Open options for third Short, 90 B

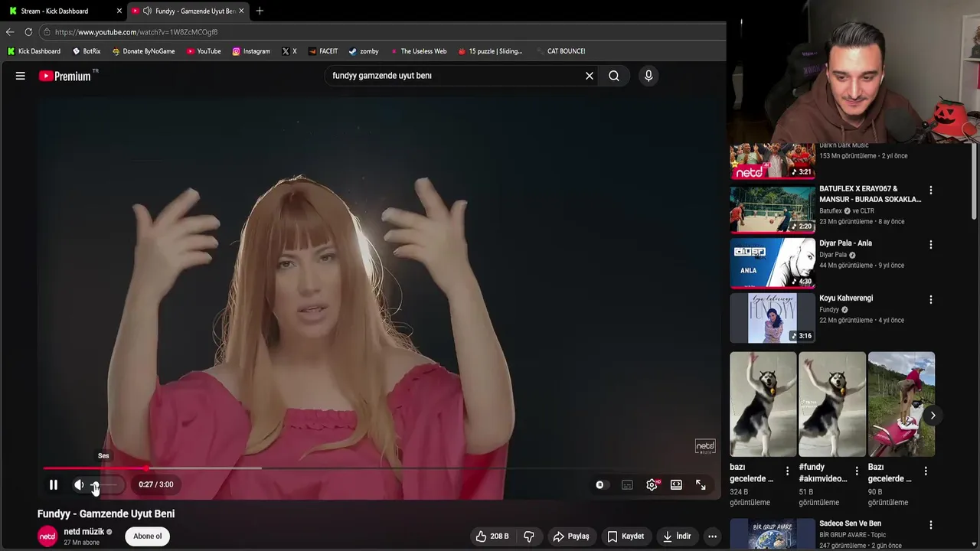point(926,471)
